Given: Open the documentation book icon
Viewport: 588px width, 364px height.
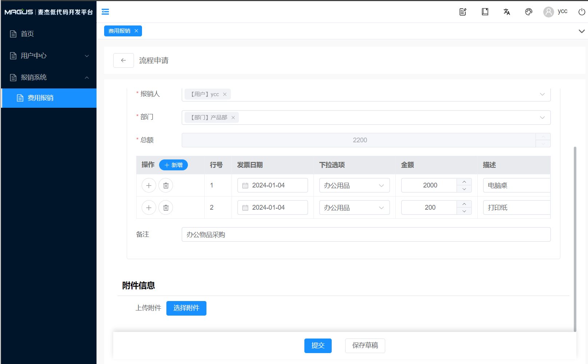Looking at the screenshot, I should [x=485, y=12].
